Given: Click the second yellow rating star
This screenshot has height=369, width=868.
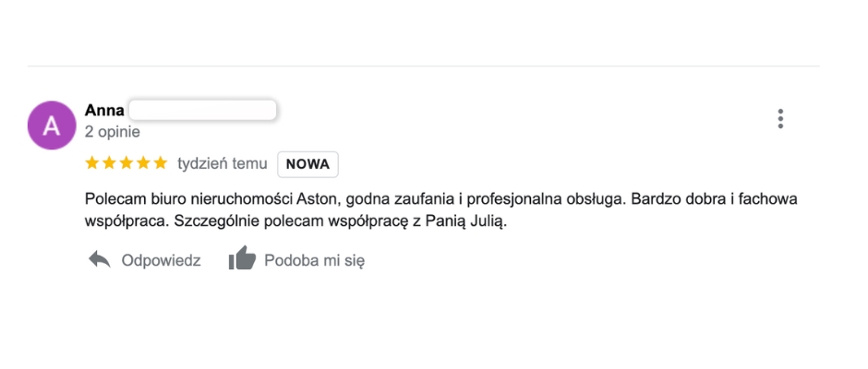Looking at the screenshot, I should 109,163.
